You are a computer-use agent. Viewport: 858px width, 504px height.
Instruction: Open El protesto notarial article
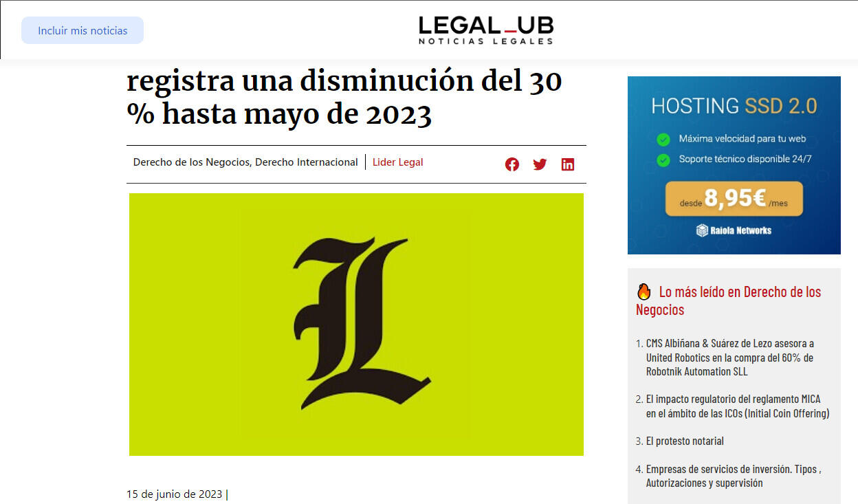tap(685, 441)
